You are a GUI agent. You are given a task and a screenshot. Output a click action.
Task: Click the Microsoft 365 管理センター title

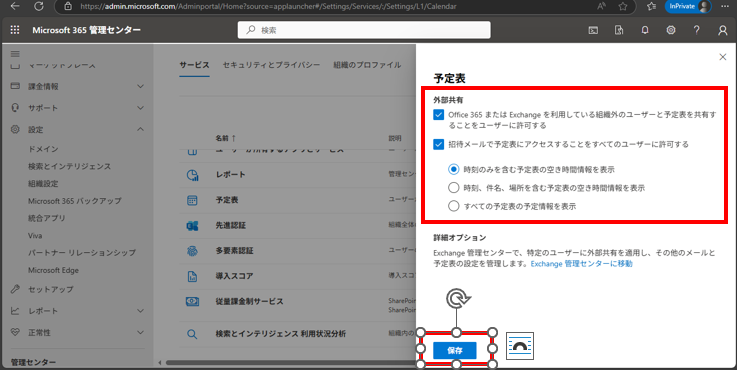pos(86,30)
